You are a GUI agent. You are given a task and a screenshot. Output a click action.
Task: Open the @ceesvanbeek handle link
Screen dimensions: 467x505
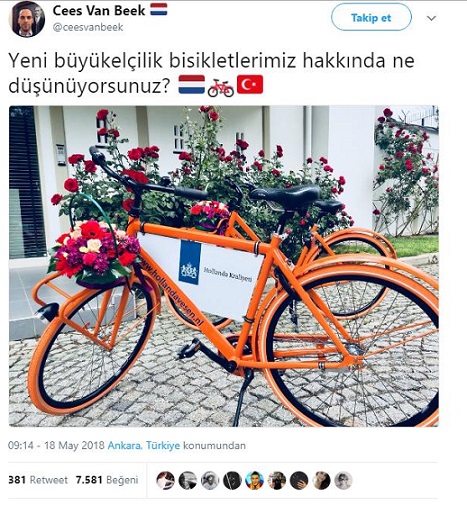[x=88, y=27]
